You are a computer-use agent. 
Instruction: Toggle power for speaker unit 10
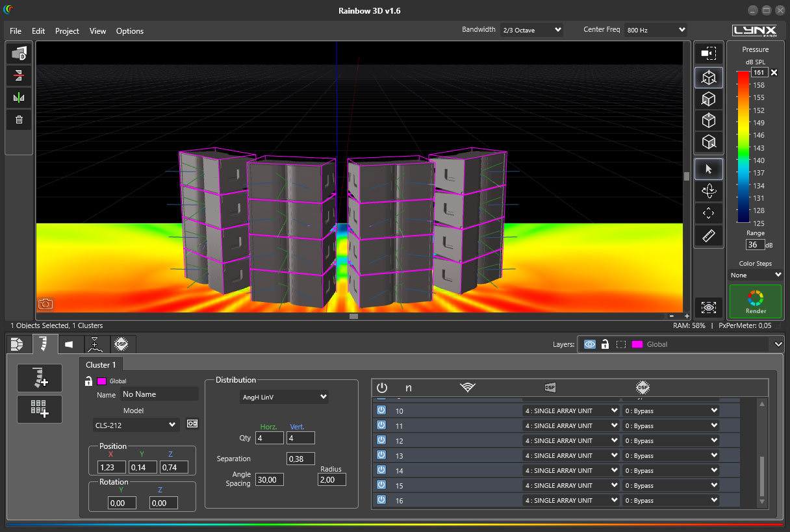pos(381,411)
